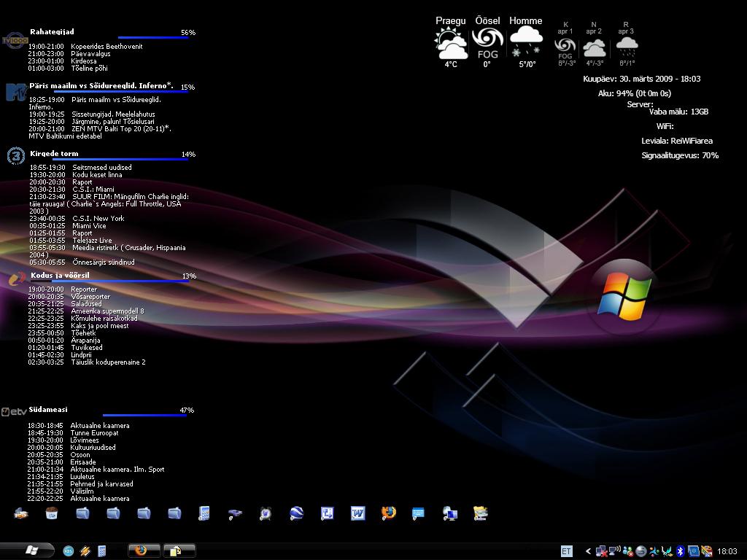This screenshot has width=747, height=560.
Task: Open the wireless network connection tray icon
Action: 614,551
